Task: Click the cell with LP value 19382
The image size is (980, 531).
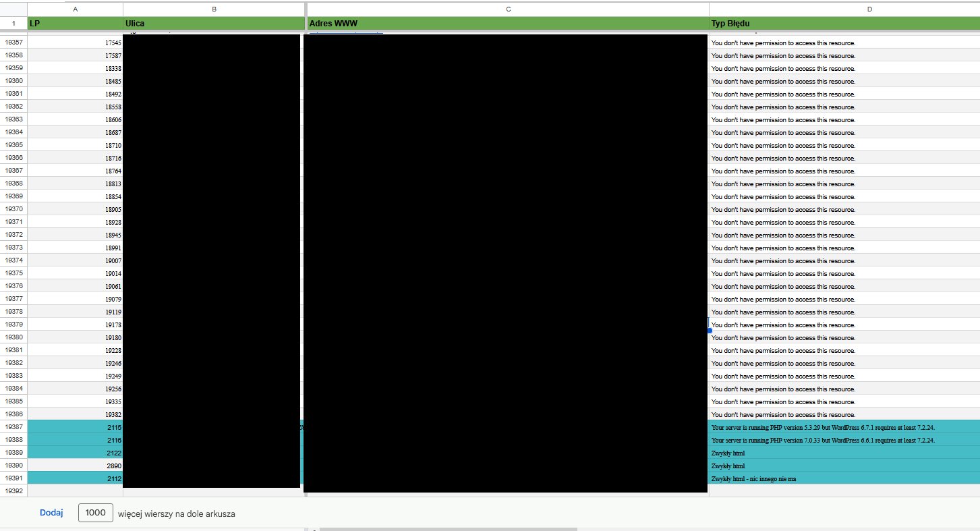Action: pos(75,415)
